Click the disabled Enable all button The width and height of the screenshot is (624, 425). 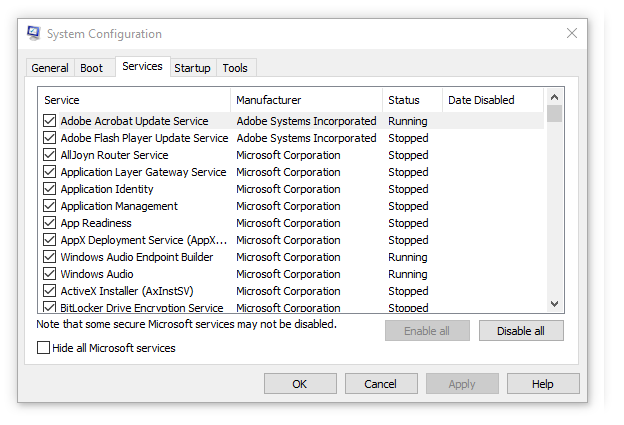coord(427,331)
